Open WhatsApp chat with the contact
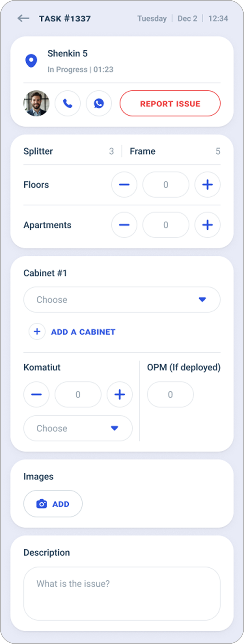244x644 pixels. point(99,103)
